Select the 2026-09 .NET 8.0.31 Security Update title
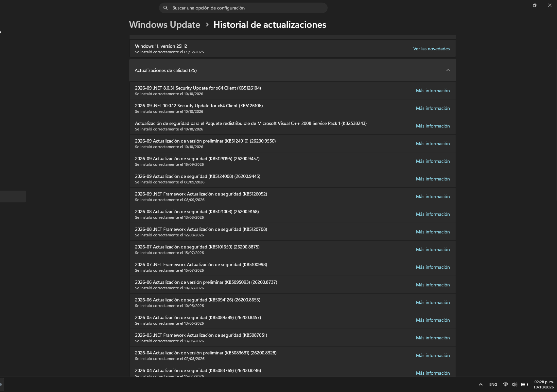 [x=198, y=88]
